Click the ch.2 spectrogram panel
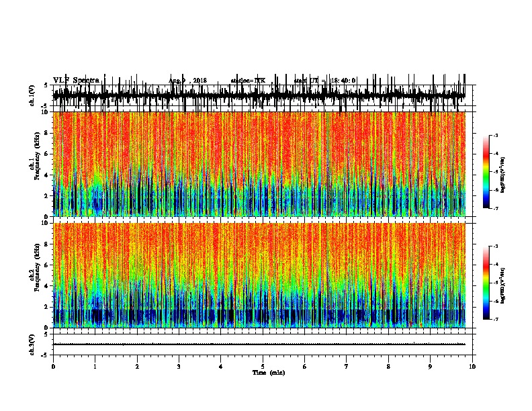Image resolution: width=532 pixels, height=411 pixels. 259,275
